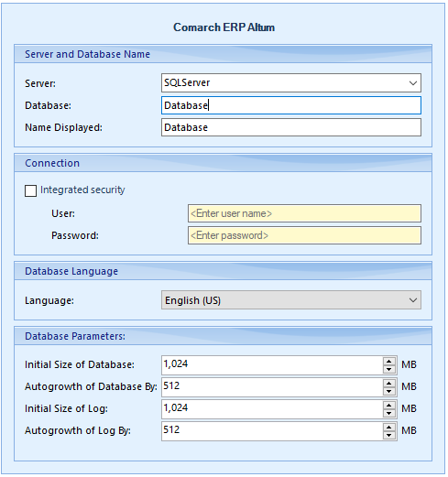Decrease Initial Size of Log value
Viewport: 448px width, 477px height.
[x=388, y=413]
